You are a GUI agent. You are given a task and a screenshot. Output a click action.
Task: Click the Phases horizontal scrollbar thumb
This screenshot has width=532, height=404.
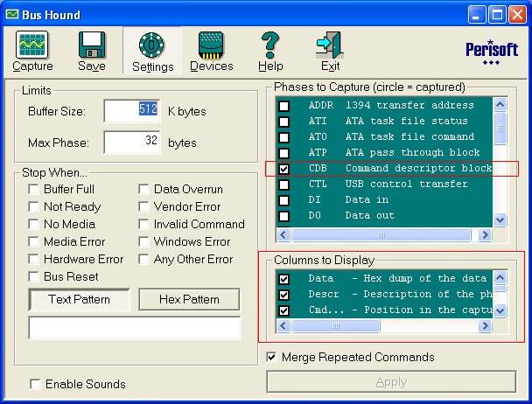click(x=381, y=234)
